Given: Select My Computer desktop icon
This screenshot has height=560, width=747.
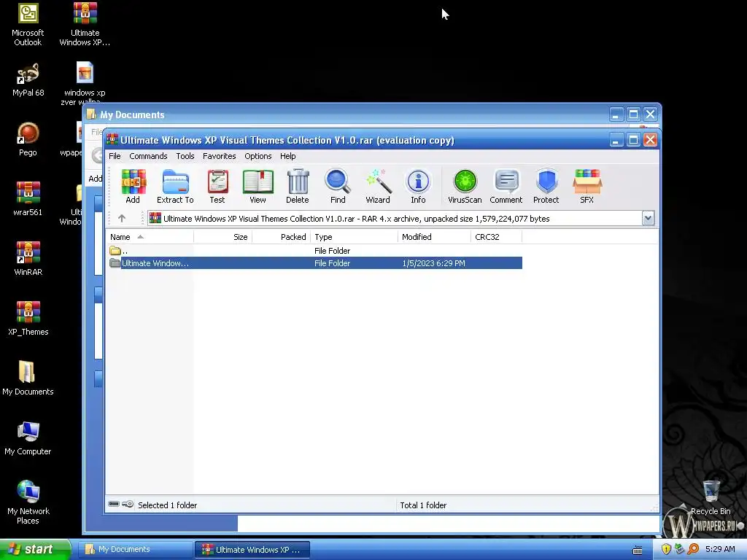Looking at the screenshot, I should [28, 438].
